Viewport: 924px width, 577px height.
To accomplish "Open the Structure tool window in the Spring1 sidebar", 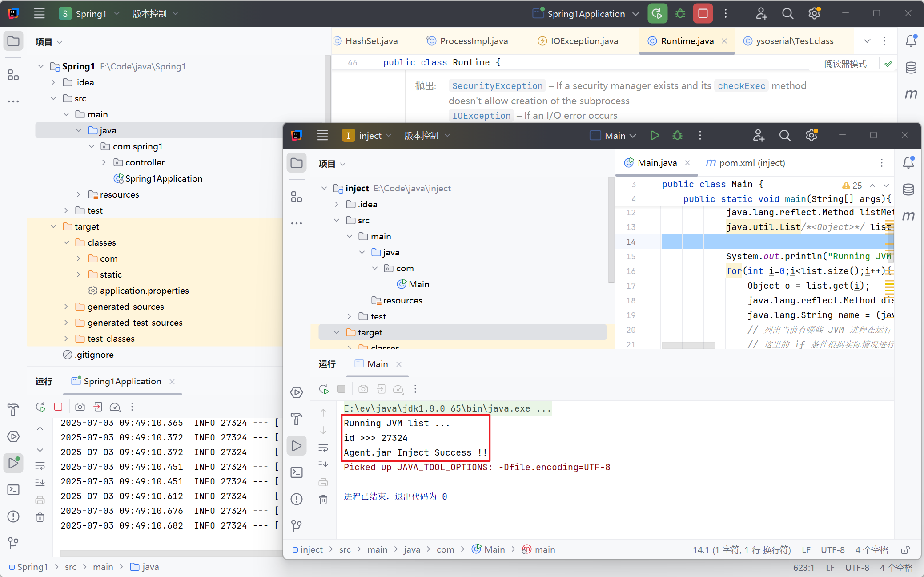I will [13, 75].
